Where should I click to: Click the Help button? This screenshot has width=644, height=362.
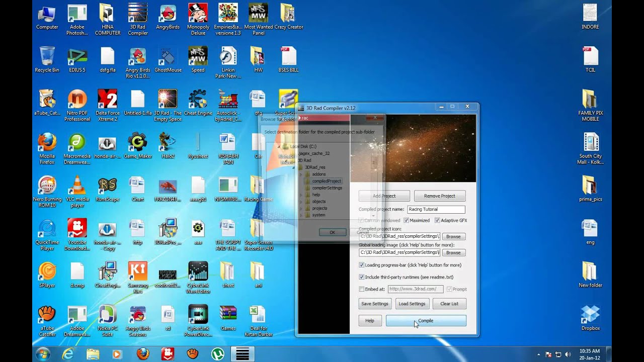coord(370,321)
